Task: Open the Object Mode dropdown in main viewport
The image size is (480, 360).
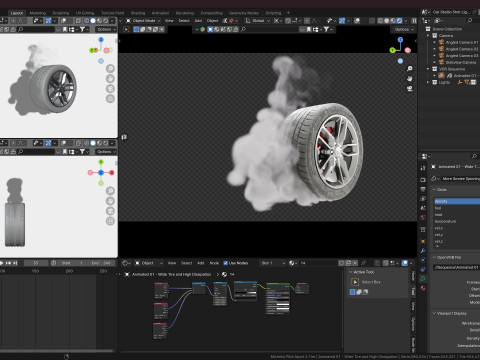Action: pyautogui.click(x=143, y=21)
